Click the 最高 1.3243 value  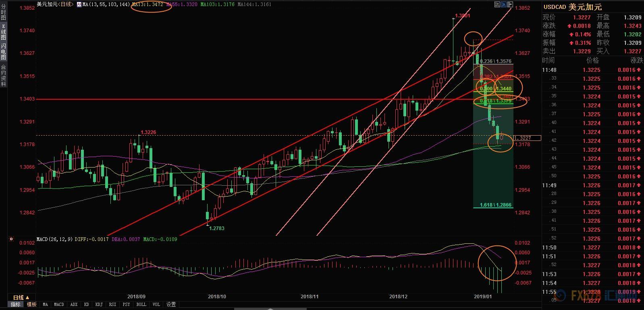[632, 26]
